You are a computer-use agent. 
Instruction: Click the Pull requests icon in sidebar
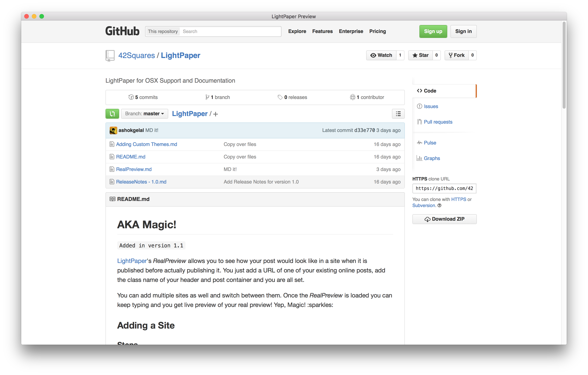(419, 122)
